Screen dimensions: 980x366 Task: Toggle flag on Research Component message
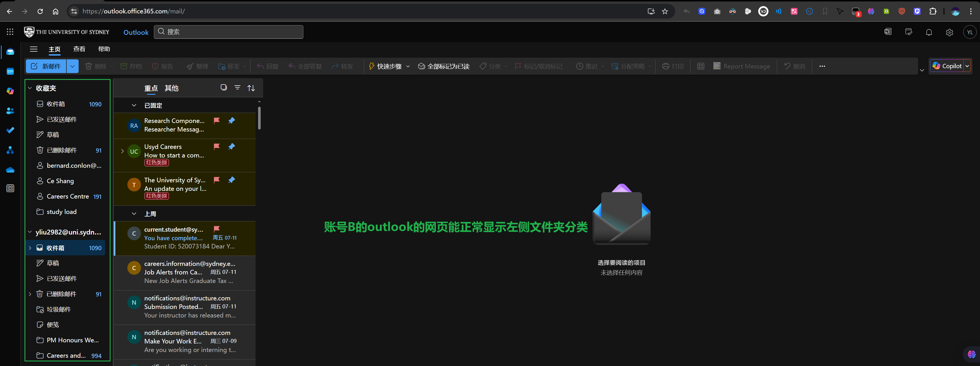[x=217, y=121]
